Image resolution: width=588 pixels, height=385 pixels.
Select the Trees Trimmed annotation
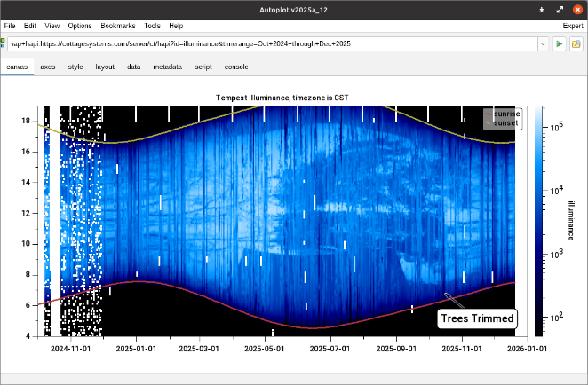477,317
